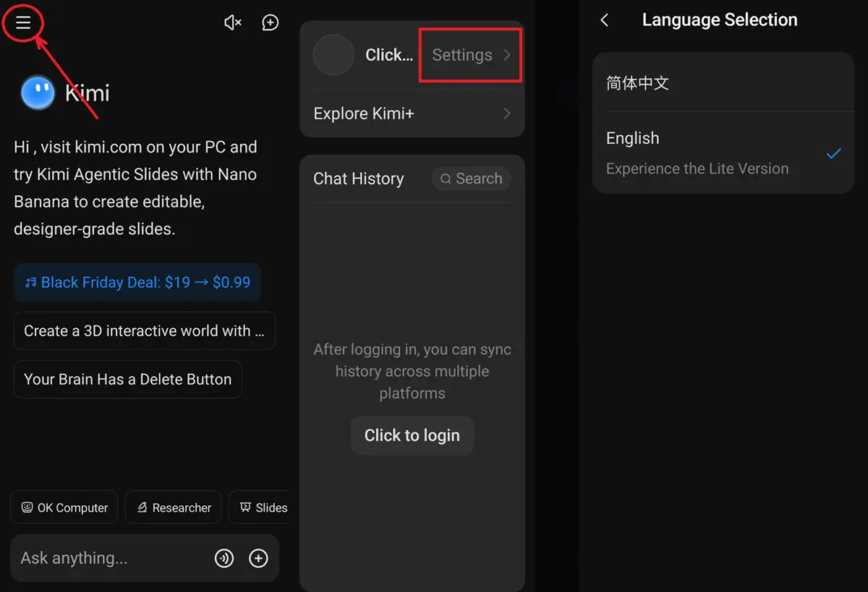Click the Black Friday Deal banner
Screen dimensions: 868x592
137,283
